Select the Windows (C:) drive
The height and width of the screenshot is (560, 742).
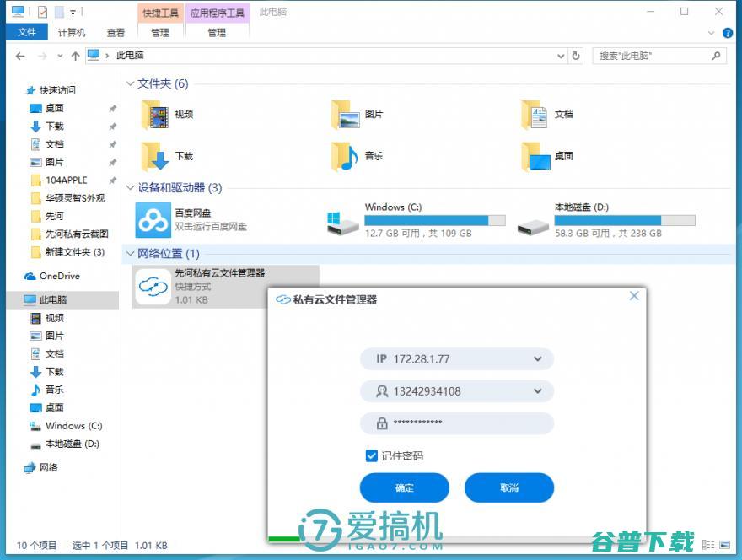click(417, 220)
